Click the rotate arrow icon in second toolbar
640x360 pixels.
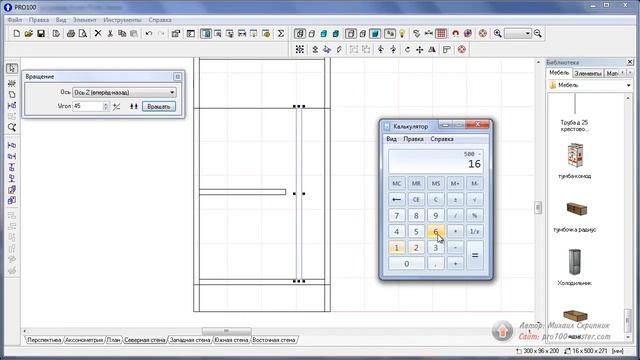click(407, 49)
